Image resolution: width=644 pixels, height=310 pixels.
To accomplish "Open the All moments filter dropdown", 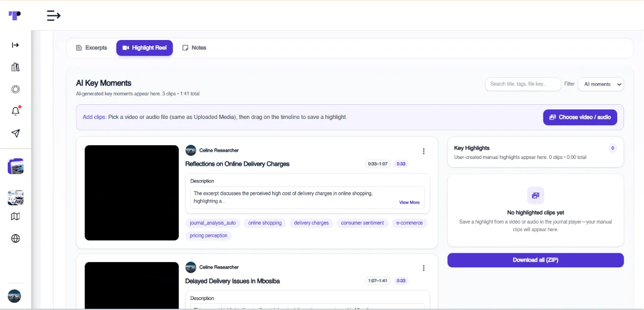I will click(x=601, y=84).
